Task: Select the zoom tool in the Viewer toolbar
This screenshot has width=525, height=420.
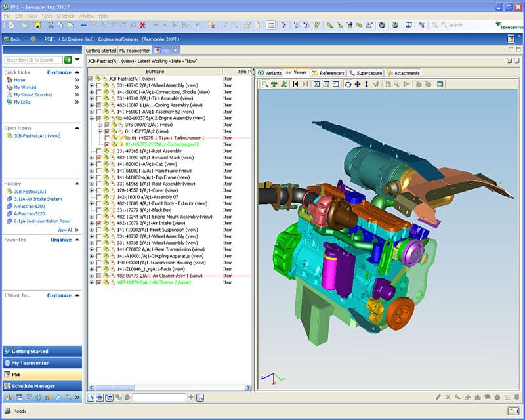Action: [367, 83]
